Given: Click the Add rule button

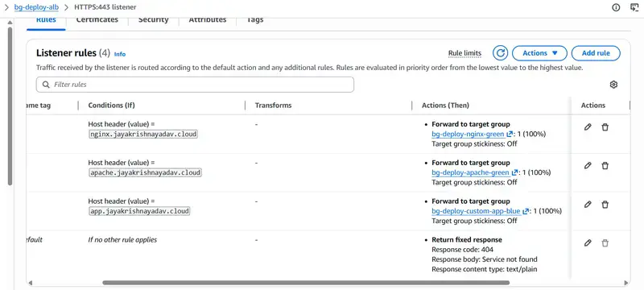Looking at the screenshot, I should 596,53.
